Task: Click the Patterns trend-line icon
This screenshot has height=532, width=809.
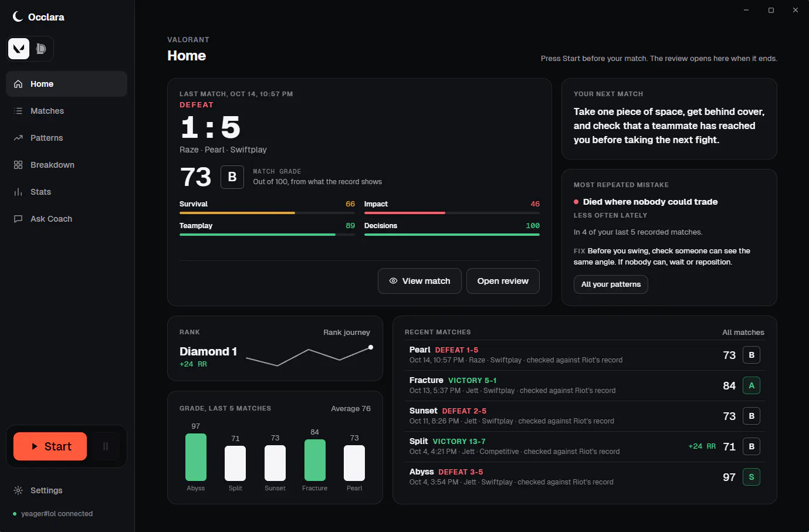Action: pos(18,138)
